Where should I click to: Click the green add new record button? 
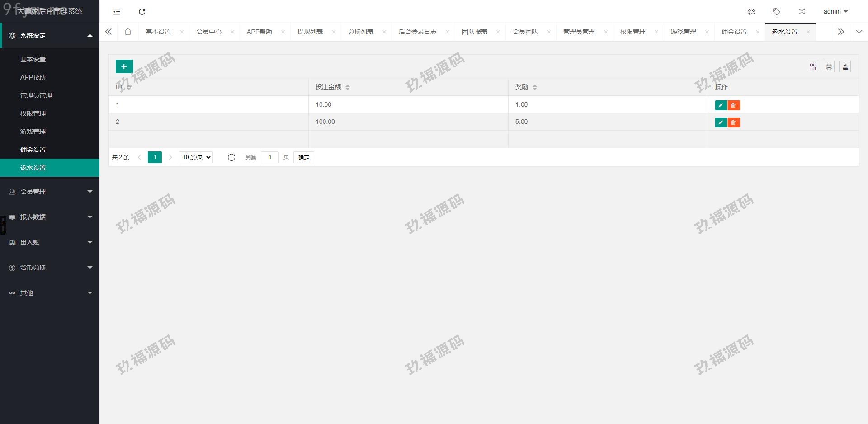point(124,66)
